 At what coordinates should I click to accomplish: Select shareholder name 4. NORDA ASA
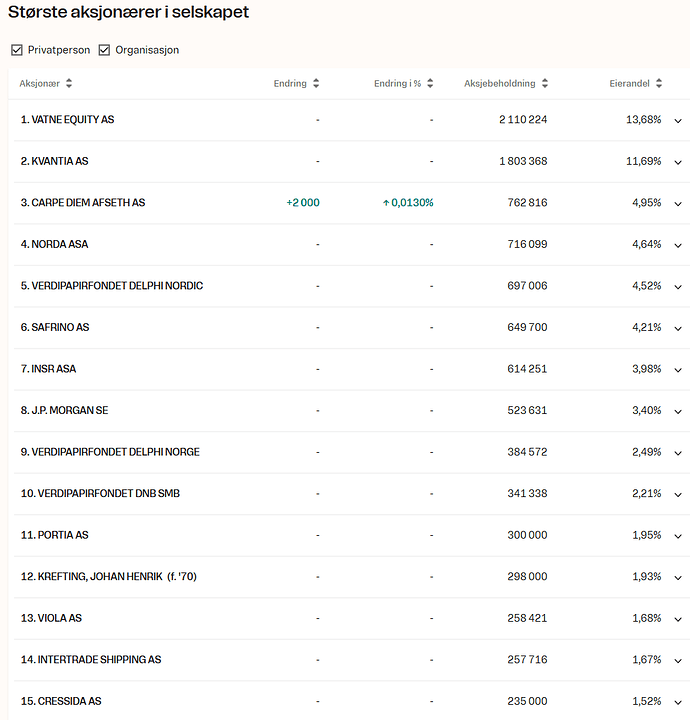pos(55,244)
